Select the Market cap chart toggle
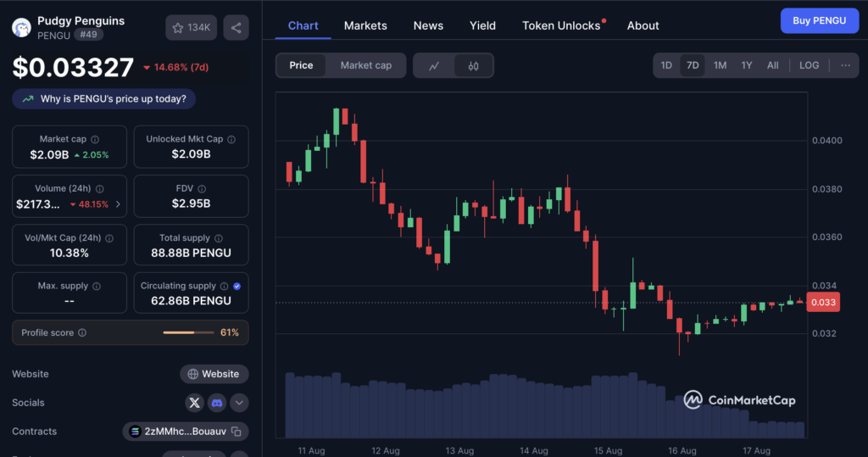The width and height of the screenshot is (868, 457). (366, 65)
